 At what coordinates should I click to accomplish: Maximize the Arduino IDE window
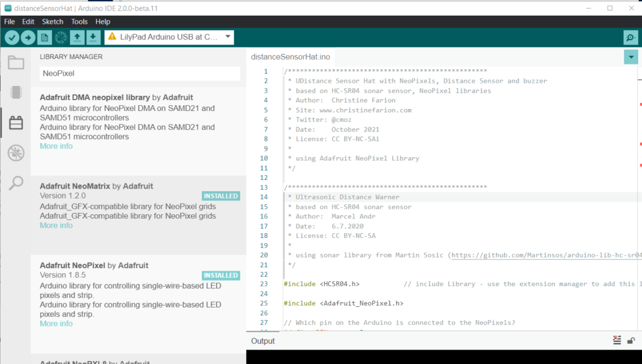pos(609,8)
